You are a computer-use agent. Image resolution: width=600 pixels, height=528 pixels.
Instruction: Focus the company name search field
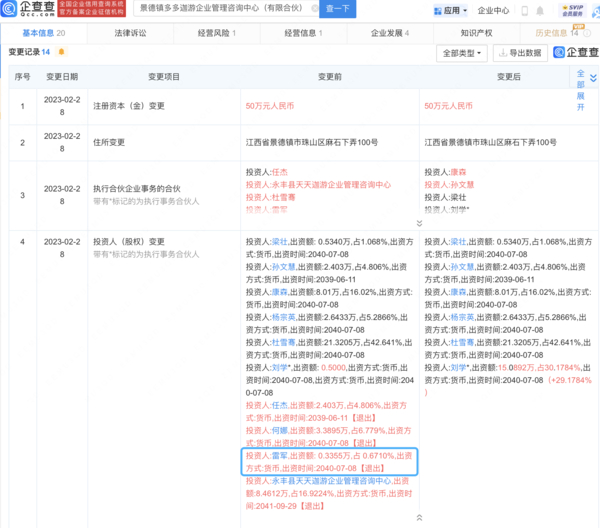[224, 8]
